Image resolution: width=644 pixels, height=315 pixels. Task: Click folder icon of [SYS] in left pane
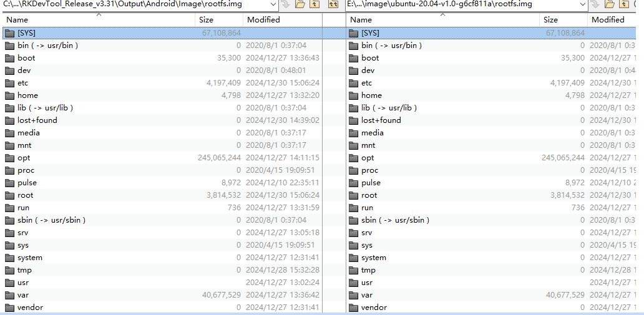(x=10, y=33)
